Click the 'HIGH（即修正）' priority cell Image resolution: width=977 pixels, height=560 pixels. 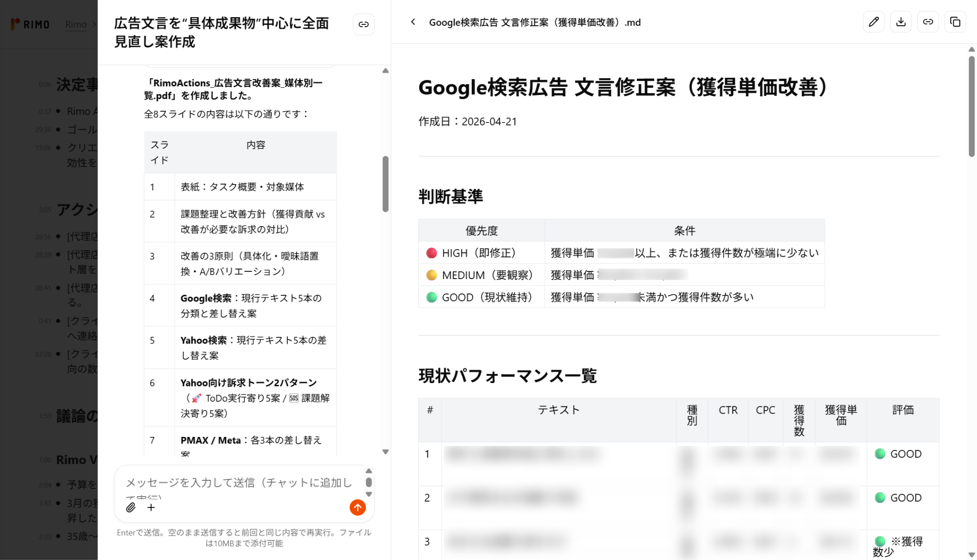point(482,253)
